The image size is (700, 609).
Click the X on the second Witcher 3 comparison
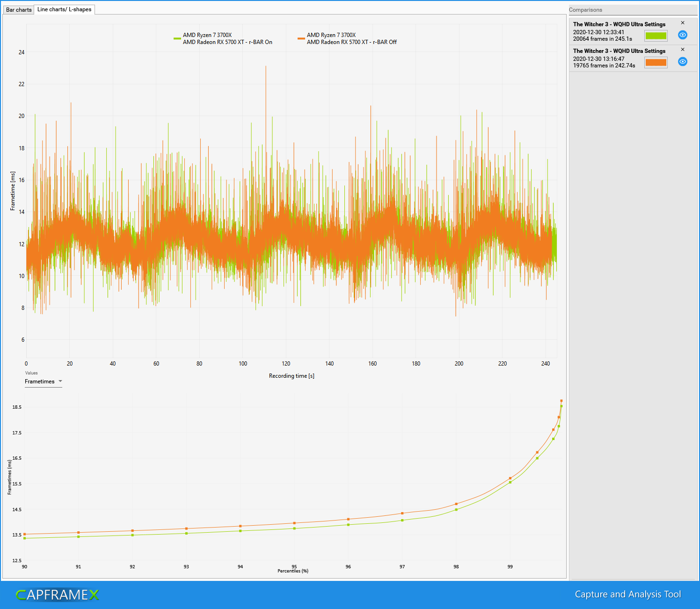tap(683, 49)
